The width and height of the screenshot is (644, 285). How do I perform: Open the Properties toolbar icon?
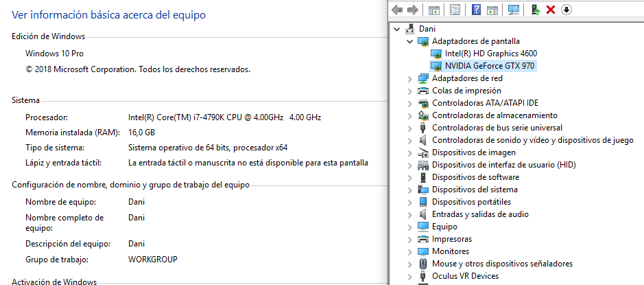click(455, 10)
